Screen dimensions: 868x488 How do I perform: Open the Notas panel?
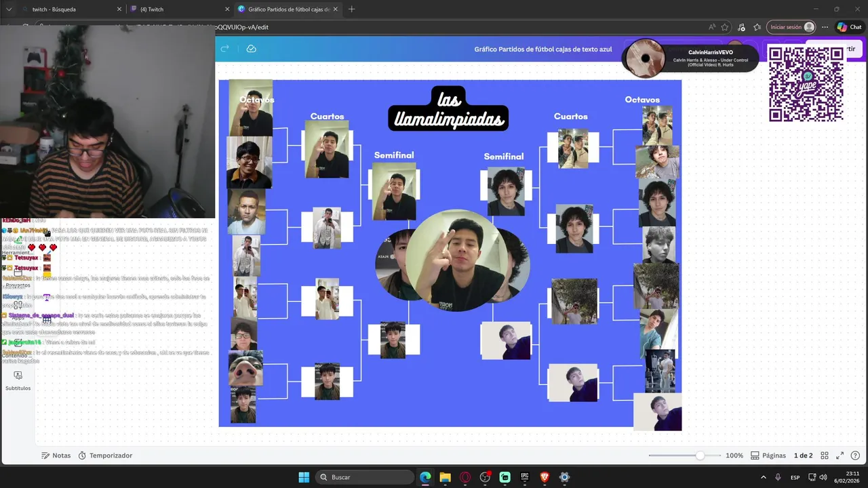pos(56,455)
